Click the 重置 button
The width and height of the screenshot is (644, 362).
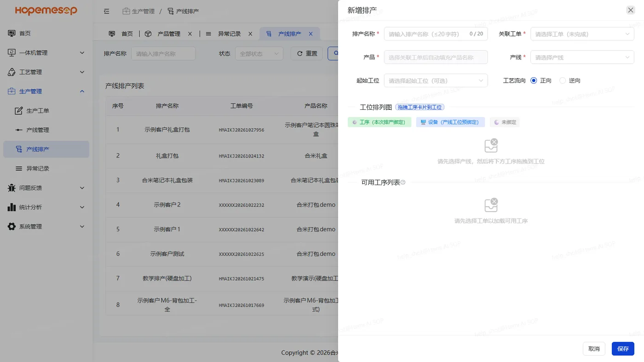[x=307, y=54]
